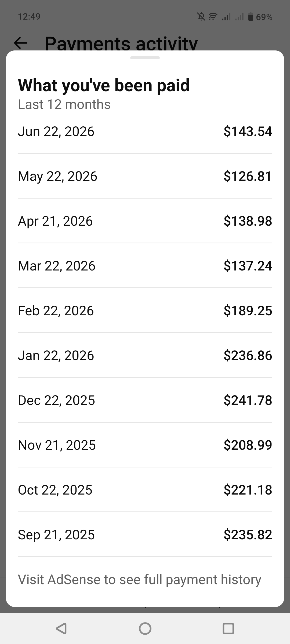Select the Sep 21, 2025 payment row
Viewport: 290px width, 644px height.
145,535
